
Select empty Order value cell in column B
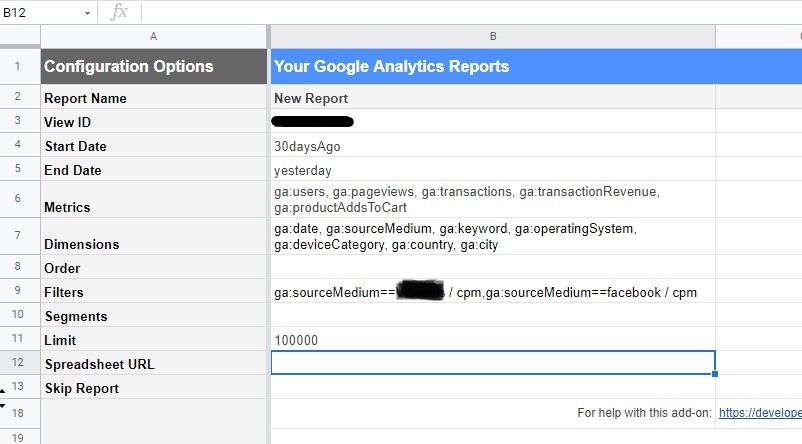click(x=493, y=267)
